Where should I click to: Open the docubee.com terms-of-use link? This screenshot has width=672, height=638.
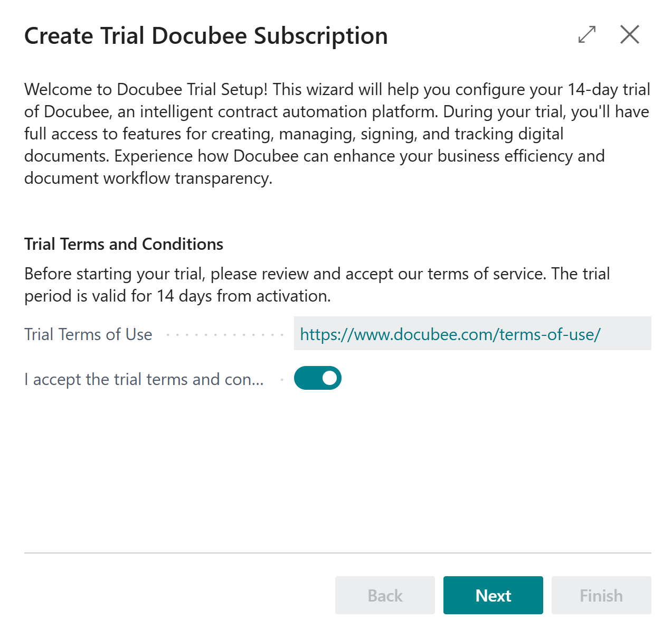[x=450, y=334]
